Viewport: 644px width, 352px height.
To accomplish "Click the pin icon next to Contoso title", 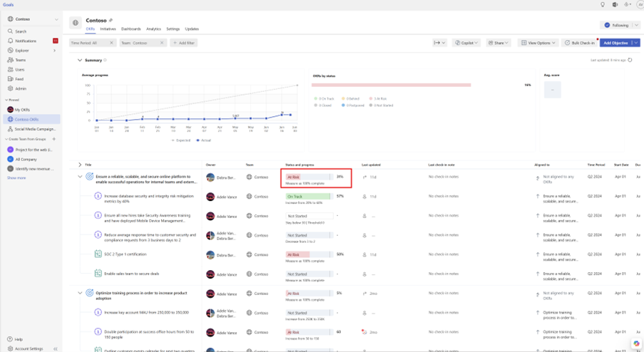I will coord(111,21).
